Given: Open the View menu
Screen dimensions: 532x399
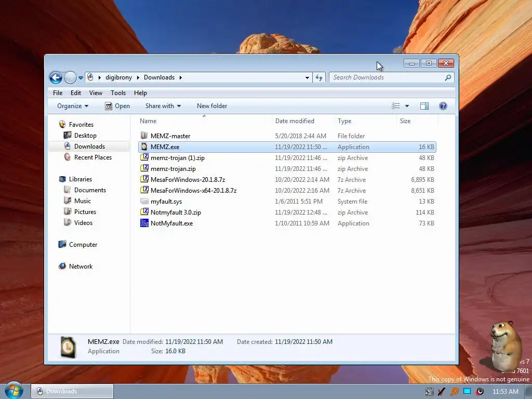Looking at the screenshot, I should [96, 93].
